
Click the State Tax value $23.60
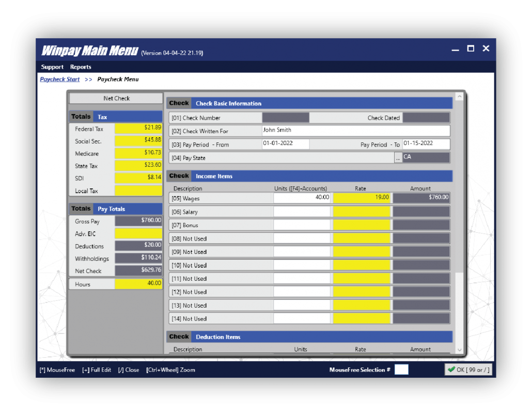[x=138, y=166]
